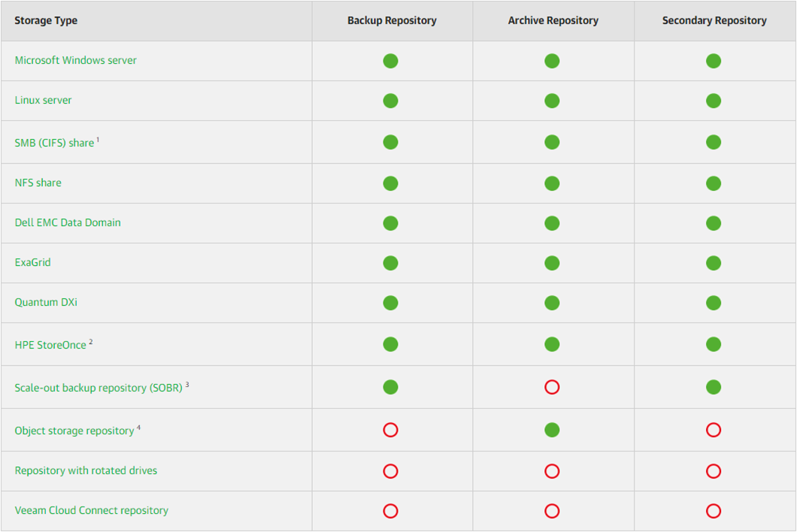This screenshot has height=532, width=797.
Task: Click green dot for SMB share Secondary Repository
Action: (x=714, y=142)
